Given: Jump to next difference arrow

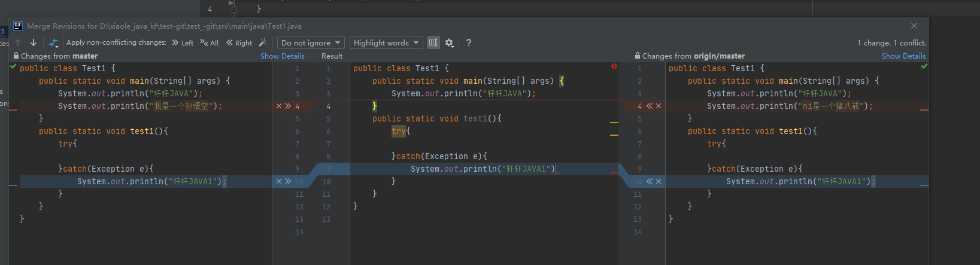Looking at the screenshot, I should pos(34,42).
